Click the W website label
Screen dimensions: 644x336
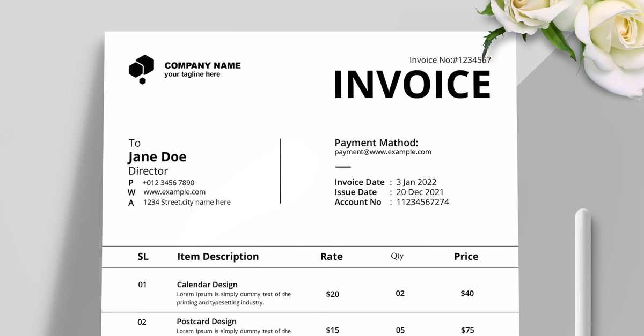tap(132, 192)
